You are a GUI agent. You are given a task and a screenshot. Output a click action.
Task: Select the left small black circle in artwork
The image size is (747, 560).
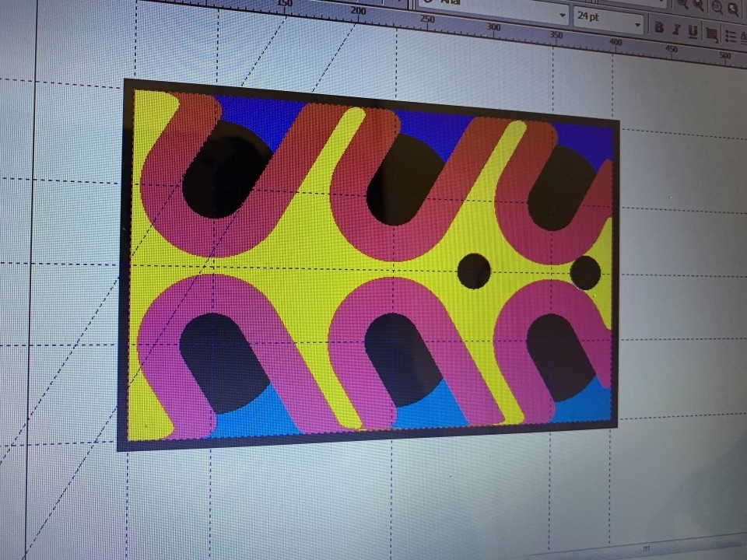(474, 271)
